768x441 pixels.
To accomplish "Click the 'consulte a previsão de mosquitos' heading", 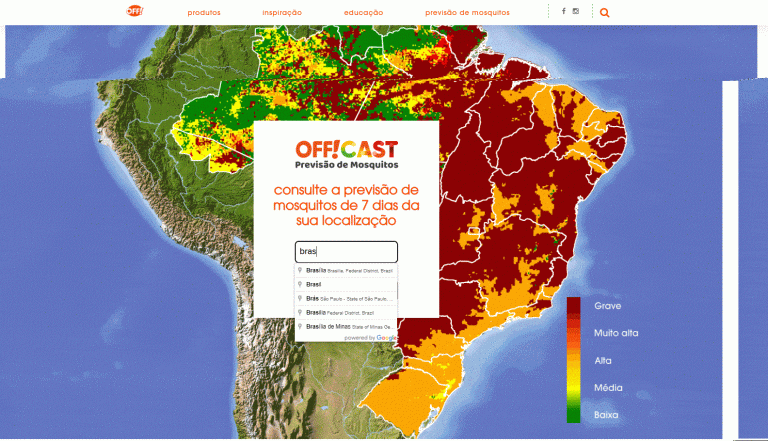I will tap(346, 205).
